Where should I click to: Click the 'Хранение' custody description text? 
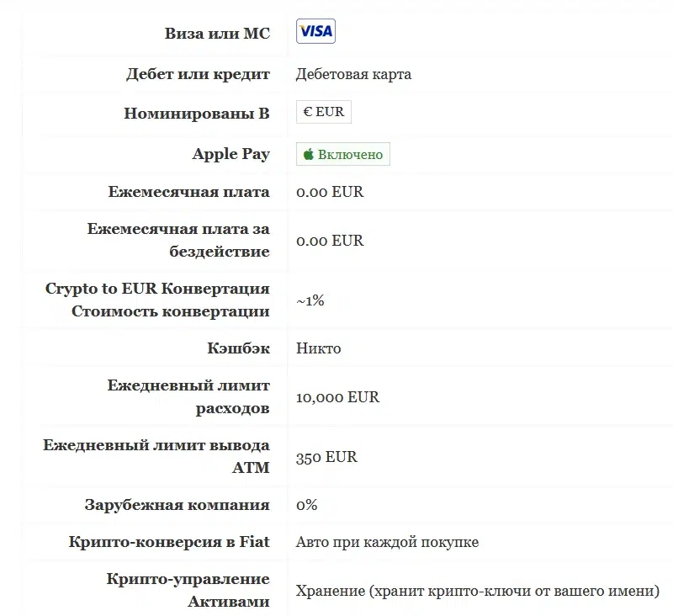pyautogui.click(x=477, y=591)
